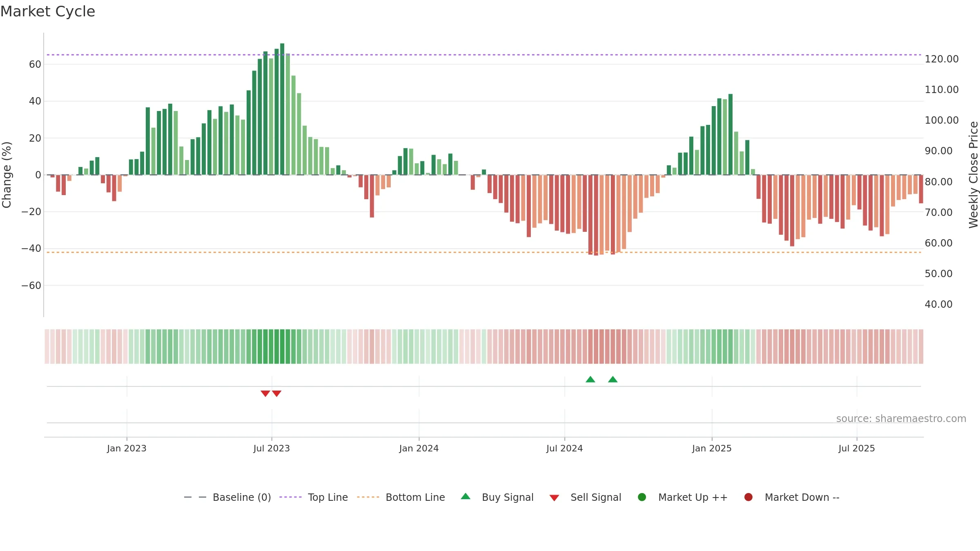
Task: Click the 'Jan 2024' axis label
Action: 419,448
